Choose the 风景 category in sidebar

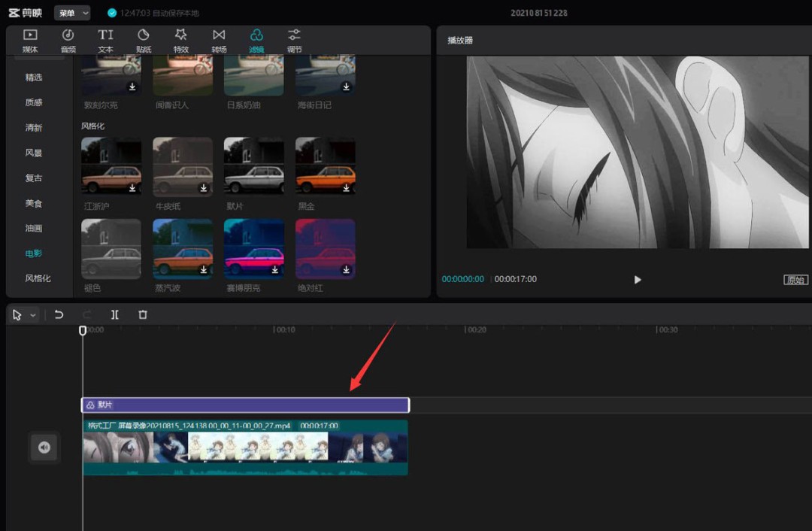click(x=34, y=153)
